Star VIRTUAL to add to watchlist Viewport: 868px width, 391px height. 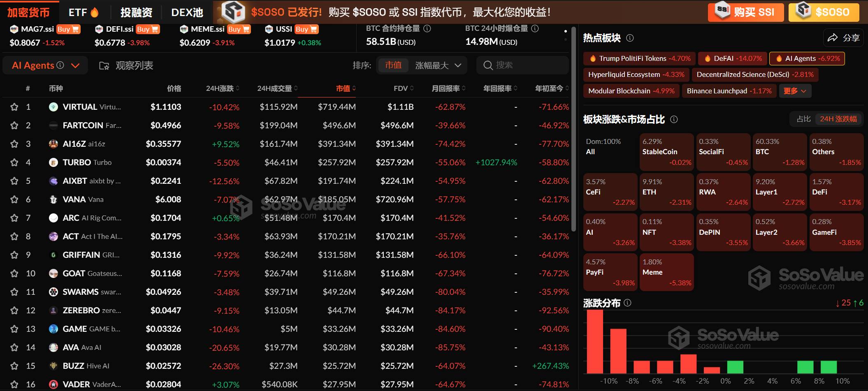[14, 107]
